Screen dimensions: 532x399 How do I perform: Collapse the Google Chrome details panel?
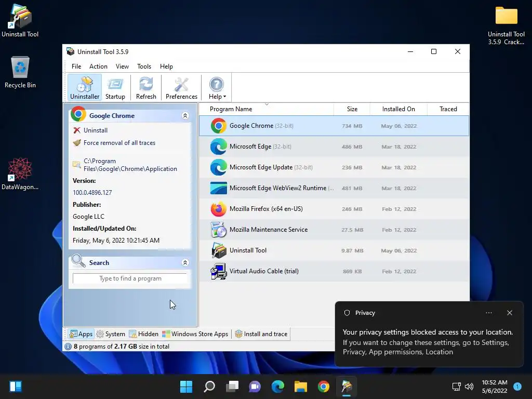[x=185, y=116]
